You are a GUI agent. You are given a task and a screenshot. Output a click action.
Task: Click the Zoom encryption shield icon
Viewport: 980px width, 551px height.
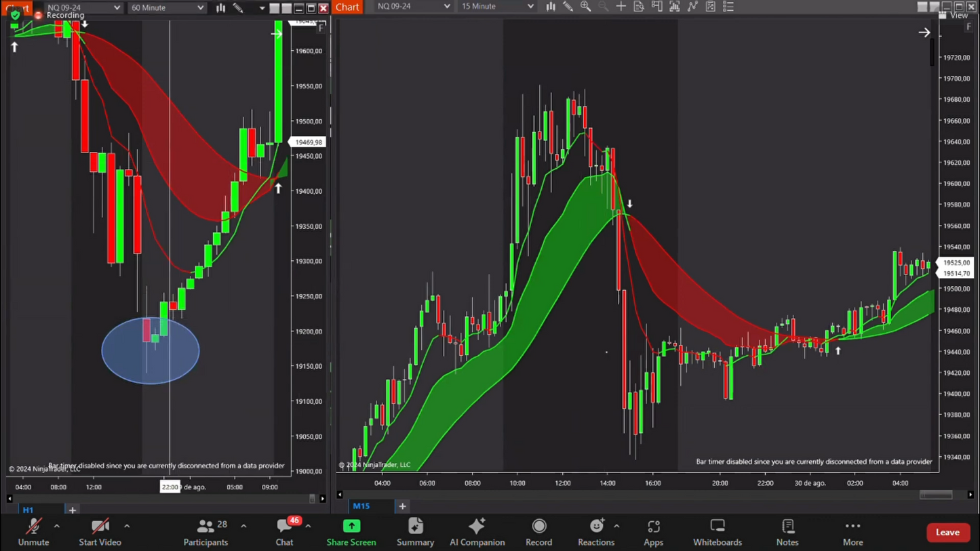[16, 14]
